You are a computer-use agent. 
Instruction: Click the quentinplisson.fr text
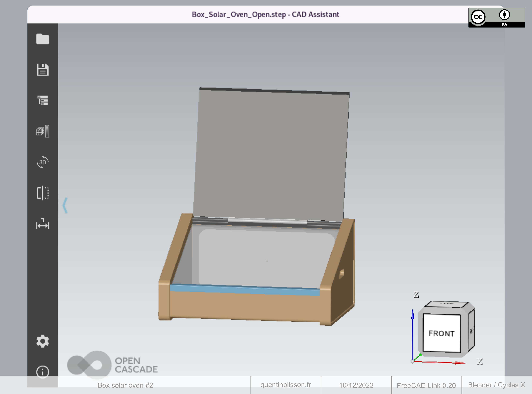click(x=286, y=385)
